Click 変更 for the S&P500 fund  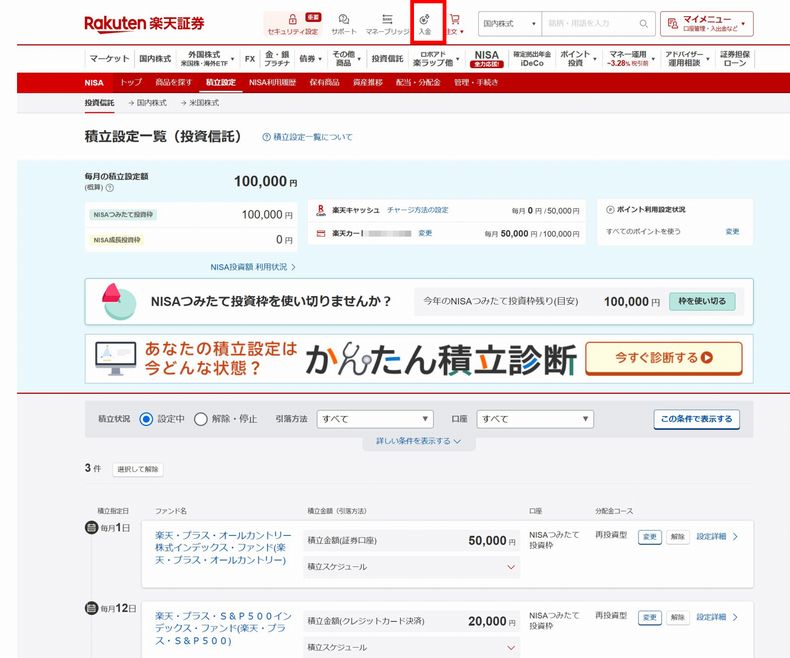(x=650, y=617)
